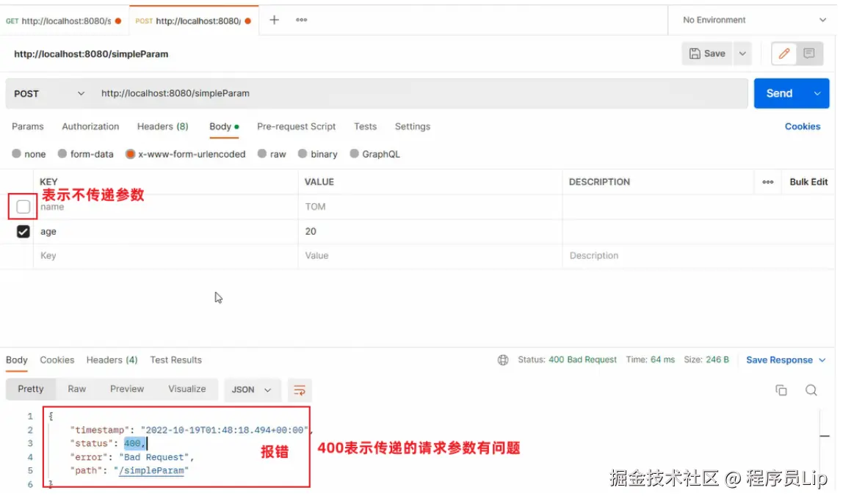The image size is (843, 504).
Task: Open the comments icon beside the pencil
Action: pyautogui.click(x=808, y=54)
